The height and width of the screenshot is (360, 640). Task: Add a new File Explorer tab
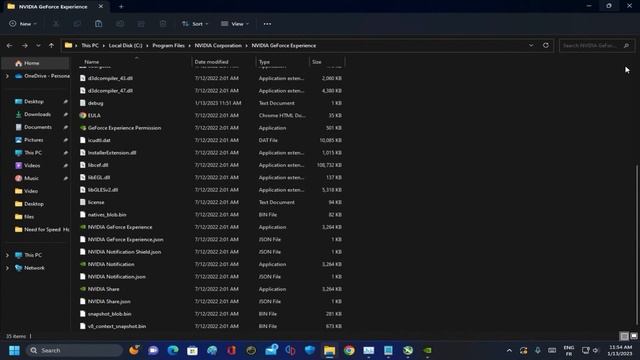pos(121,7)
